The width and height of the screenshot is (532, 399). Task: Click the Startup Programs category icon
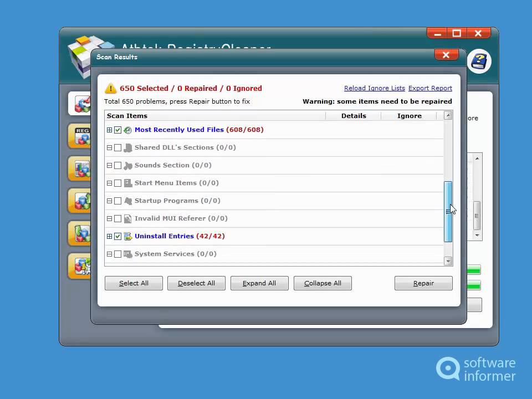pos(127,201)
